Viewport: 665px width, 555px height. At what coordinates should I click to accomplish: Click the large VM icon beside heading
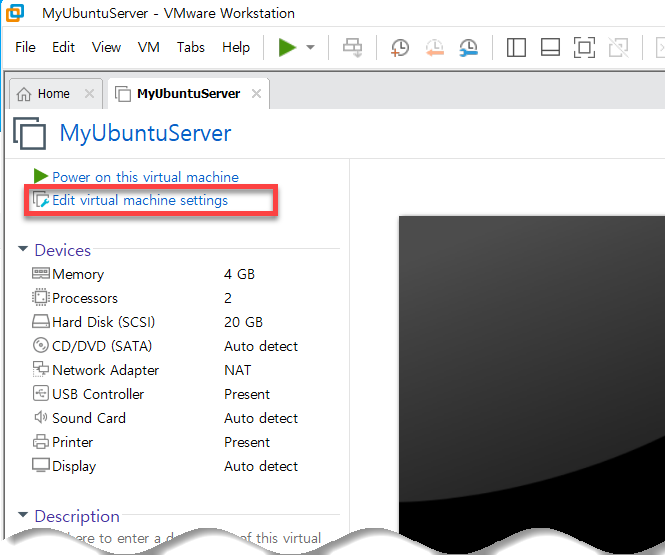[x=30, y=133]
